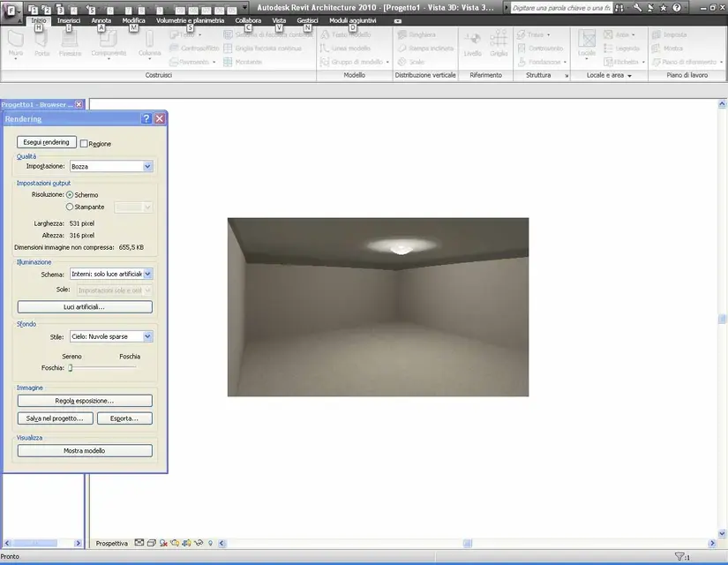
Task: Open Volumetrie e planimetria tab
Action: [190, 20]
